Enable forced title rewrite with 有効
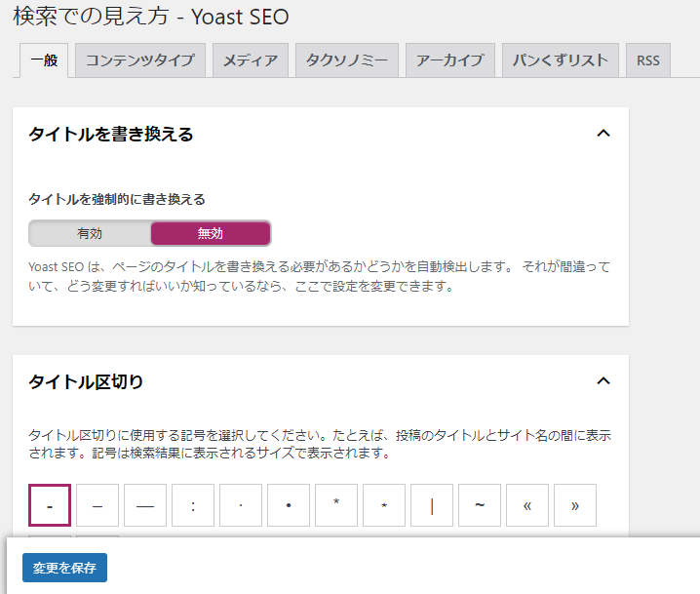 click(90, 233)
